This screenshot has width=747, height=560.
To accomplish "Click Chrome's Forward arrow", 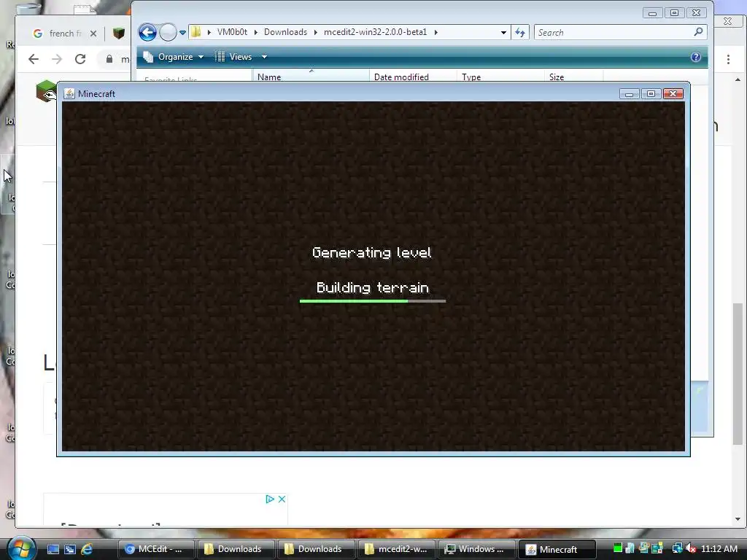I will point(57,59).
